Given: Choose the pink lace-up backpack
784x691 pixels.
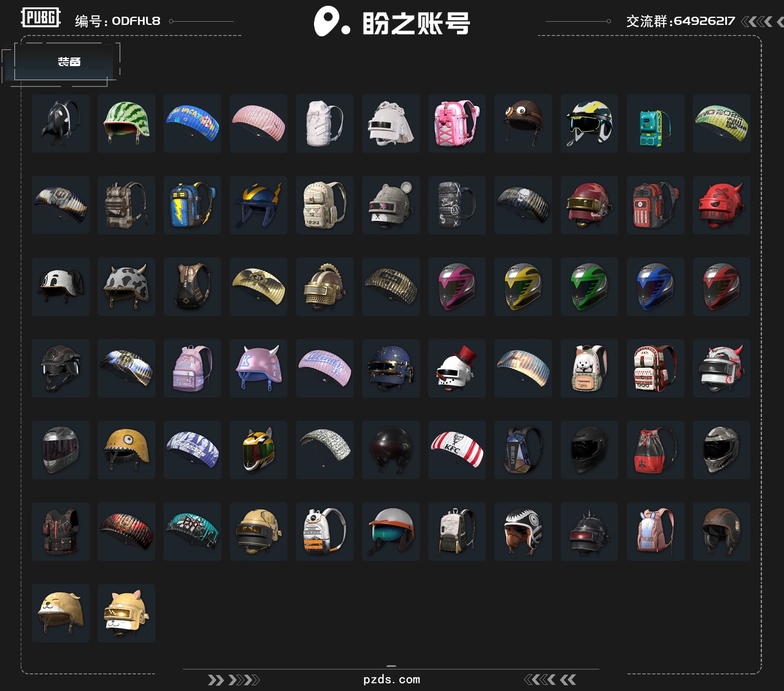Looking at the screenshot, I should pyautogui.click(x=457, y=123).
